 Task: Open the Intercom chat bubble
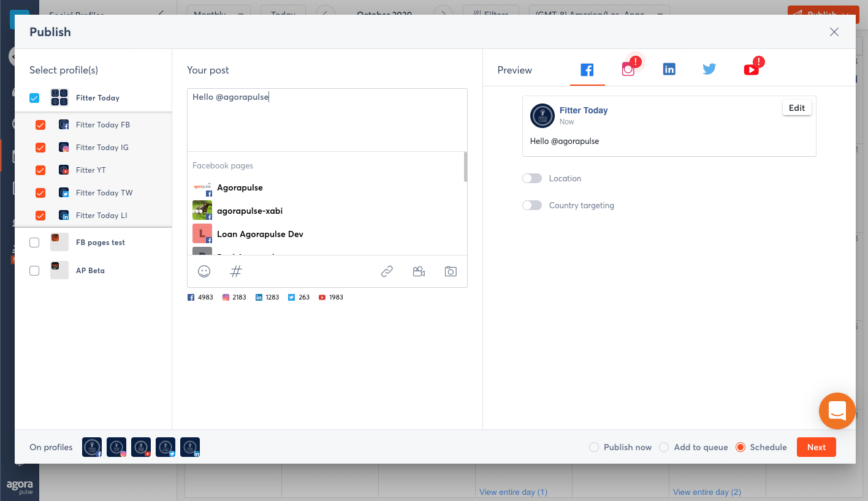point(837,410)
